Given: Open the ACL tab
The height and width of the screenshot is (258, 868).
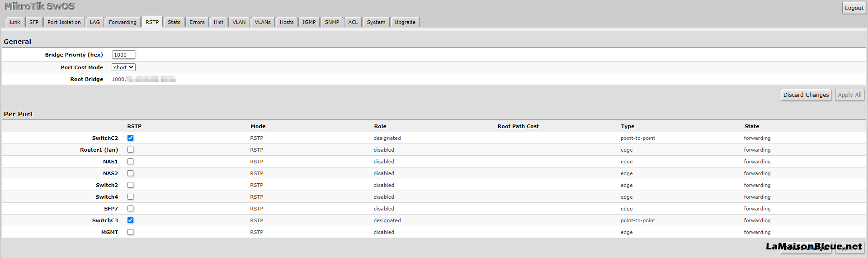Looking at the screenshot, I should click(353, 22).
